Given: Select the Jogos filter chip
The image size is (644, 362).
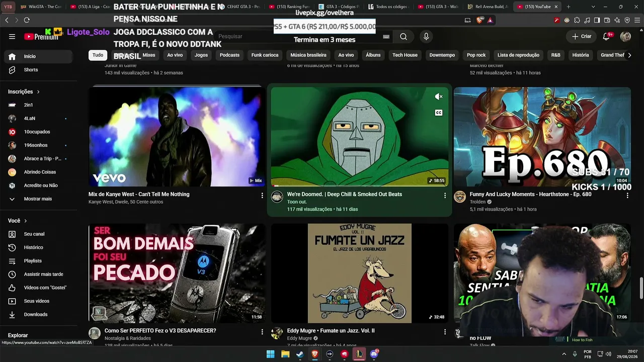Looking at the screenshot, I should pyautogui.click(x=201, y=55).
